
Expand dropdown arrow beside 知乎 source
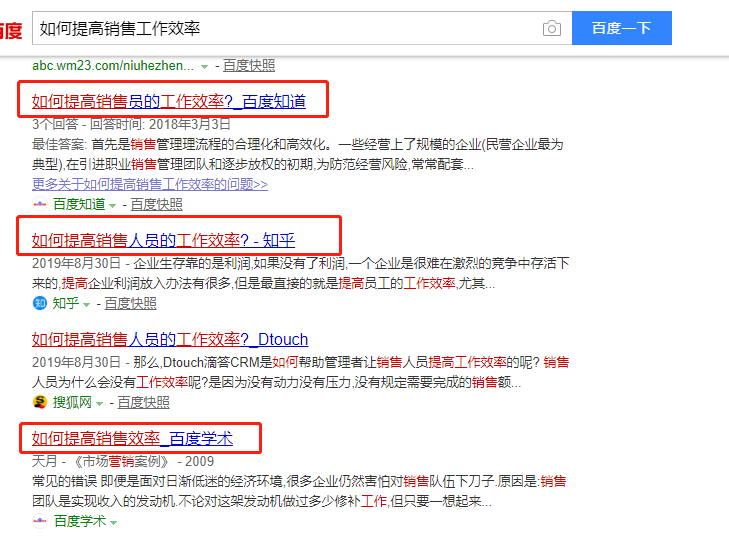point(86,304)
